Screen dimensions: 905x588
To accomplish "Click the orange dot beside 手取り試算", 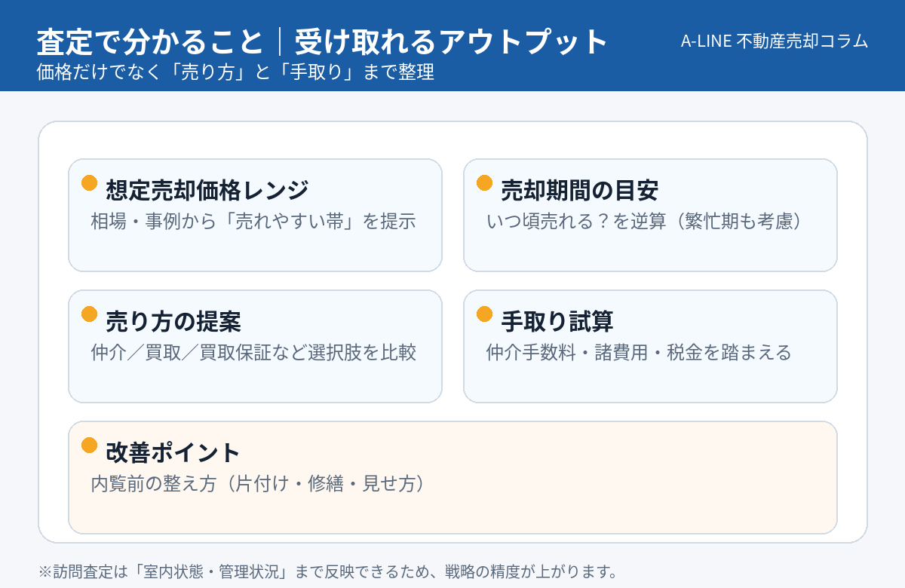I will click(x=485, y=314).
